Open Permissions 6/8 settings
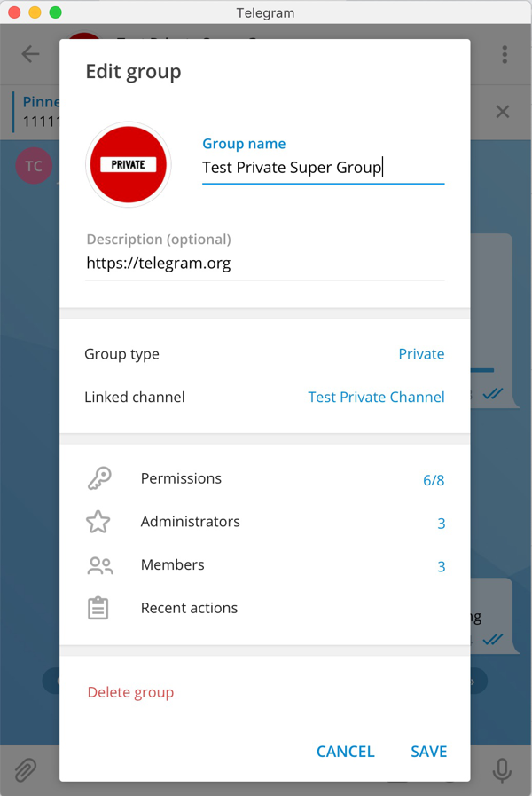Screen dimensions: 532x796 [x=433, y=480]
